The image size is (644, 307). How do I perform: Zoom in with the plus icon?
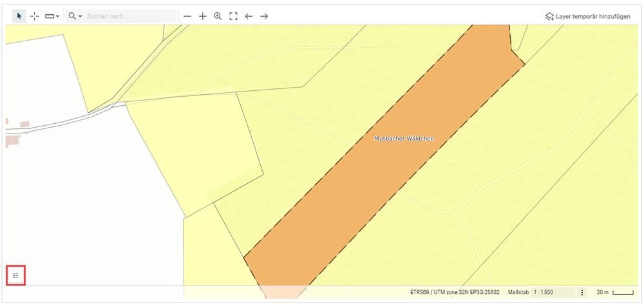coord(203,15)
